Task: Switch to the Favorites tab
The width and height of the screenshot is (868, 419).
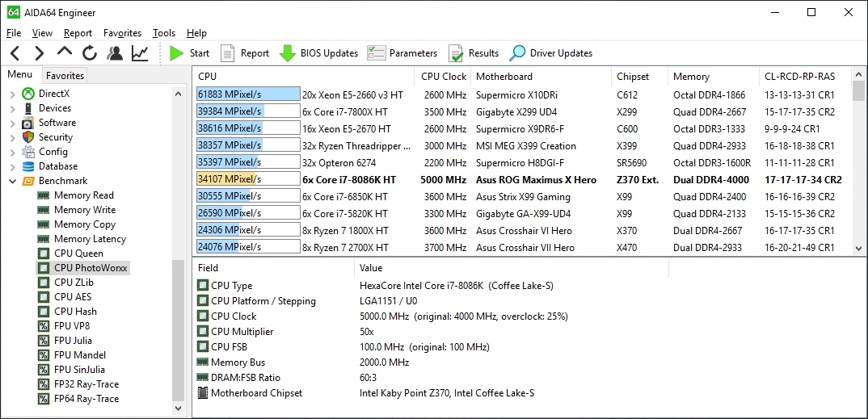Action: [65, 76]
